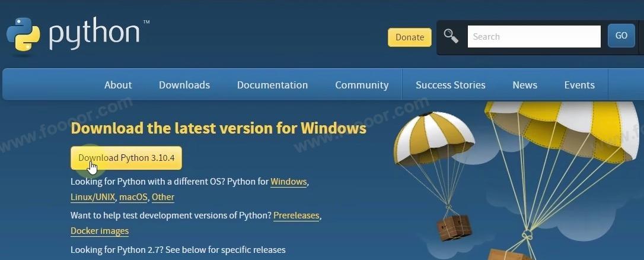The width and height of the screenshot is (644, 260).
Task: Click the magnifying glass search icon
Action: [x=451, y=36]
